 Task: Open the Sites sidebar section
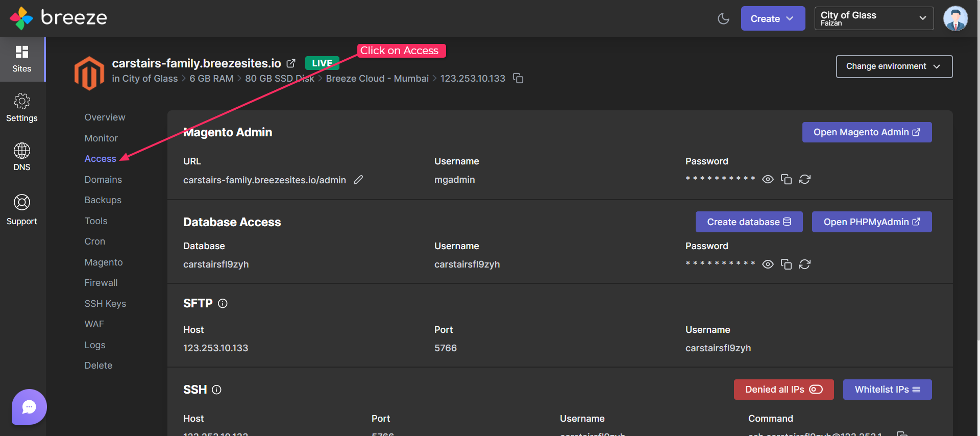[x=22, y=59]
